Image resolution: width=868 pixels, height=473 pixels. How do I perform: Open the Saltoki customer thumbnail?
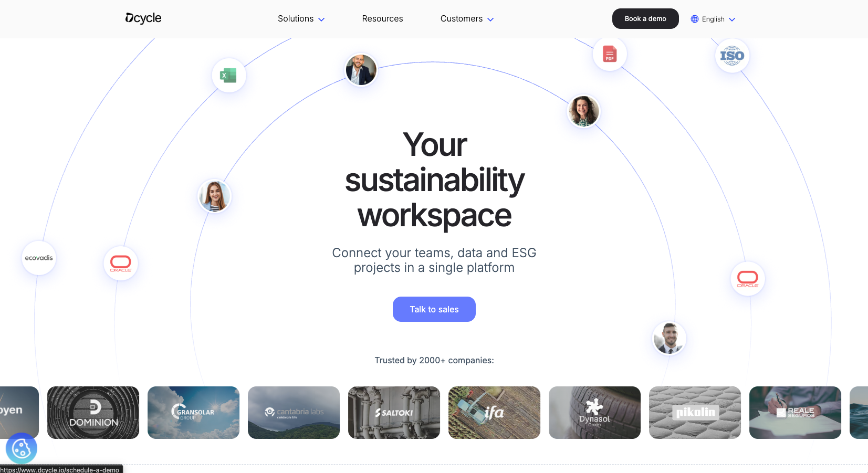click(x=394, y=413)
